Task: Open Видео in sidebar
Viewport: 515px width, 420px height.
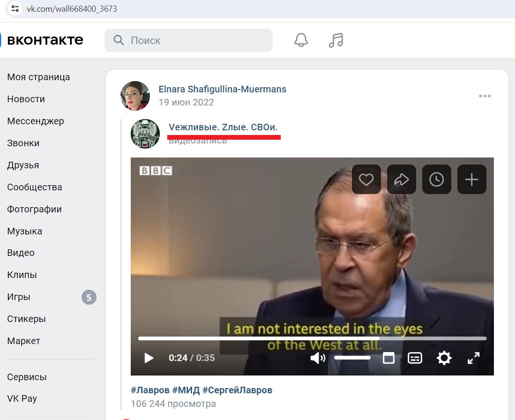Action: pos(21,253)
